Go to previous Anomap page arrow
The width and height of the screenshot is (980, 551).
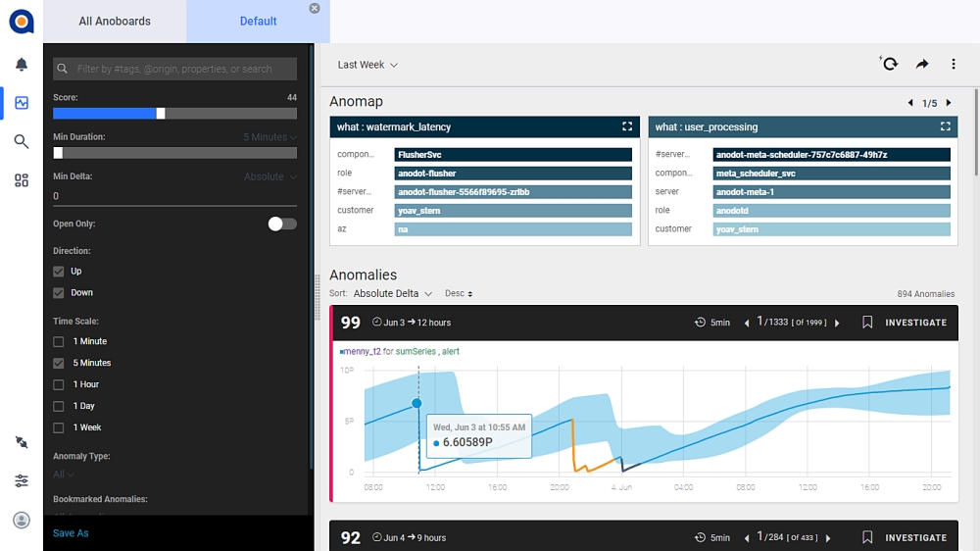point(910,103)
